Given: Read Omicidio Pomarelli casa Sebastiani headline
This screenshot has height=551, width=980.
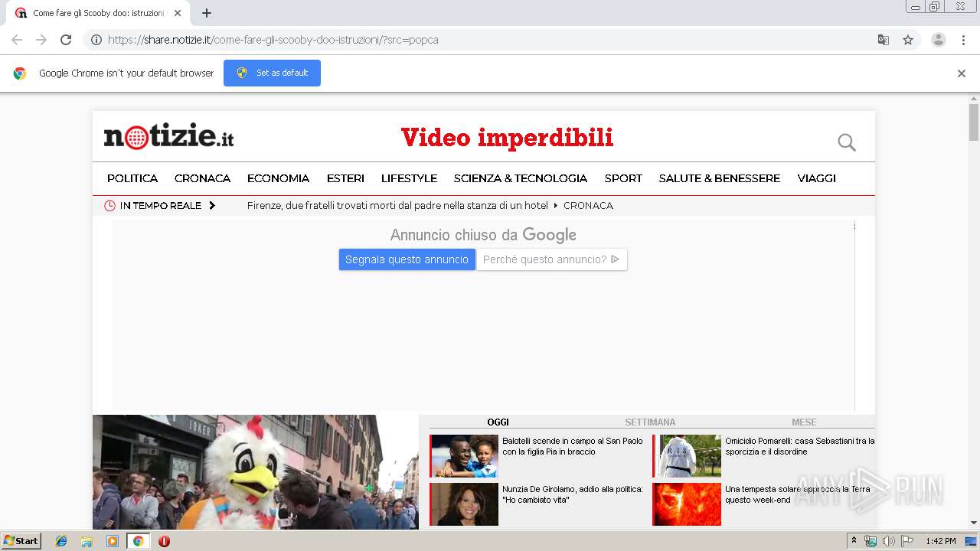Looking at the screenshot, I should [x=800, y=446].
